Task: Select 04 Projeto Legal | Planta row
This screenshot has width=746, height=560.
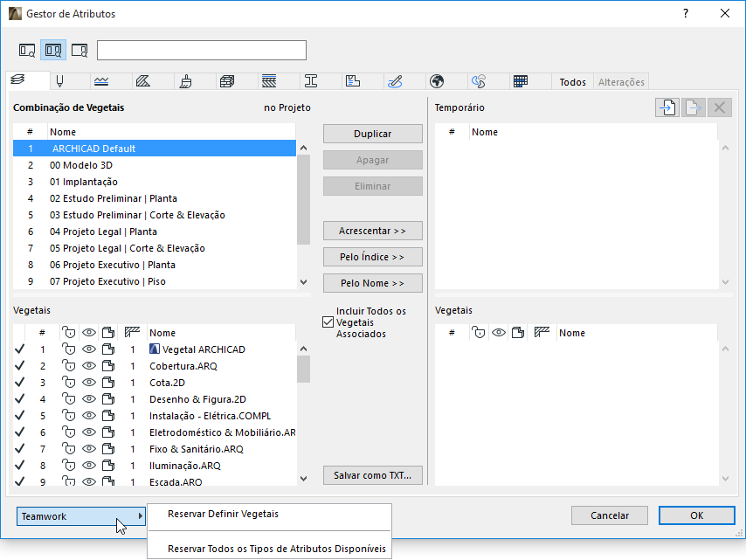Action: 155,232
